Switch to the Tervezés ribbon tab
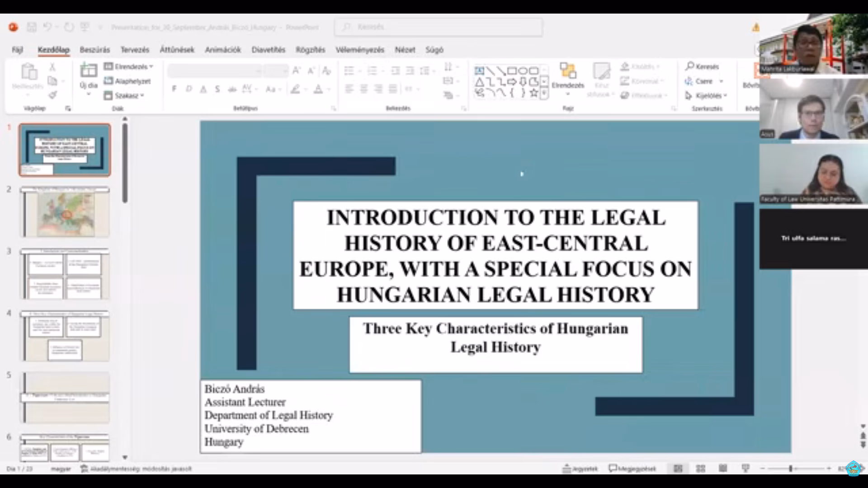This screenshot has width=868, height=488. pos(135,50)
